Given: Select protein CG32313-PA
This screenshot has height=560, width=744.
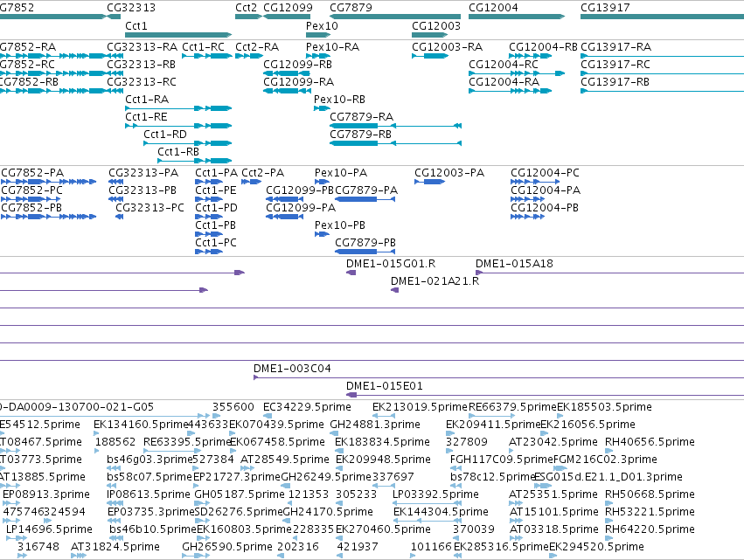Looking at the screenshot, I should 115,182.
